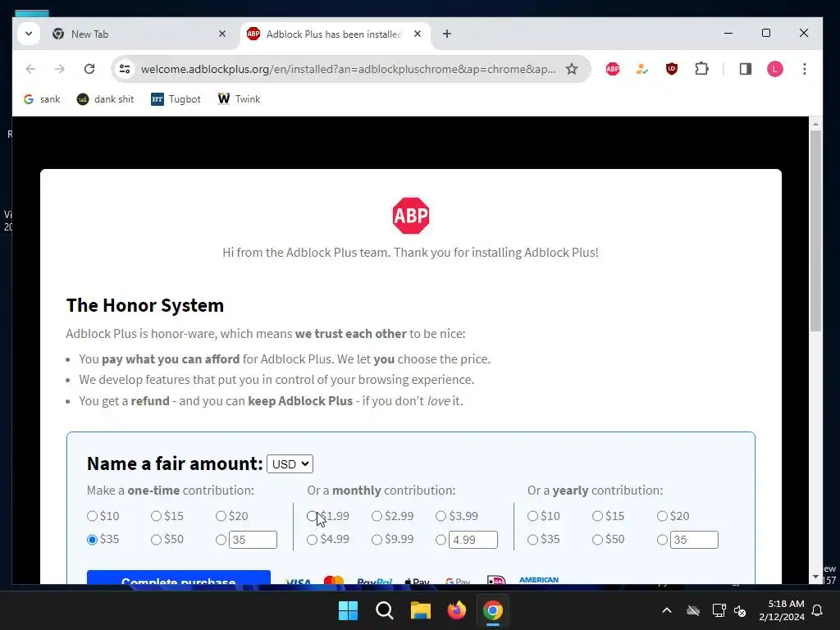Image resolution: width=840 pixels, height=630 pixels.
Task: Click the Adblock Plus extension icon in toolbar
Action: pyautogui.click(x=612, y=69)
